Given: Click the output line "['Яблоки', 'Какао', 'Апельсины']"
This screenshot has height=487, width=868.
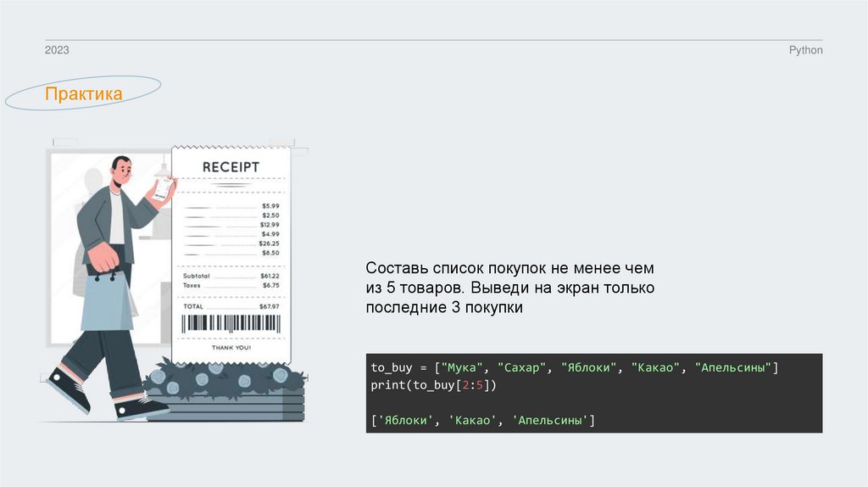Looking at the screenshot, I should (x=482, y=421).
